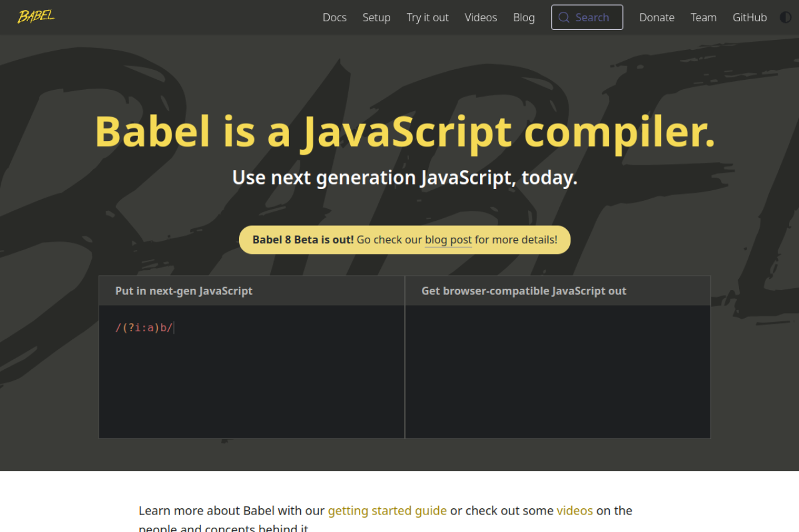Click the 'Put in next-gen JavaScript' header
799x532 pixels.
tap(184, 291)
